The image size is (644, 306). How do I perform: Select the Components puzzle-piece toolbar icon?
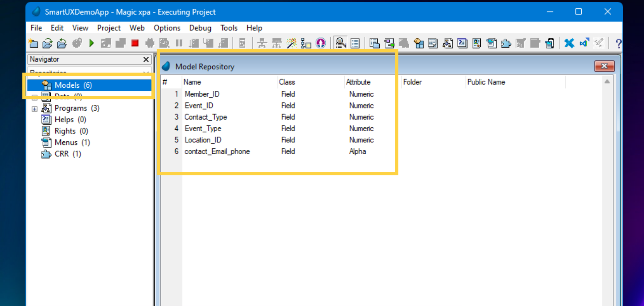tap(505, 43)
